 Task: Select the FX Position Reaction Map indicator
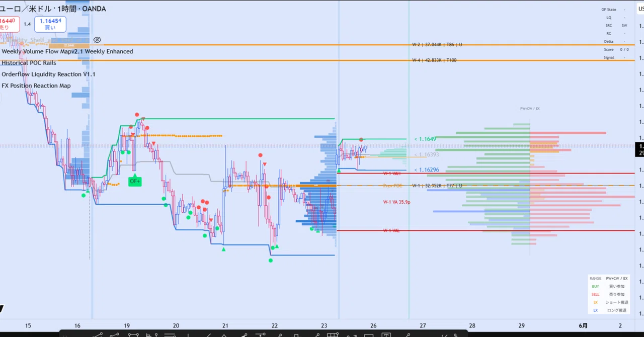(36, 86)
